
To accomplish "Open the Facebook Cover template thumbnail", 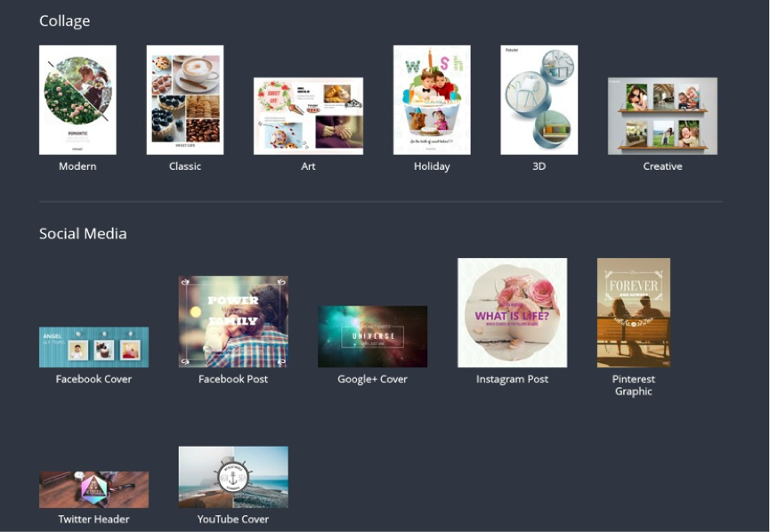I will click(93, 347).
